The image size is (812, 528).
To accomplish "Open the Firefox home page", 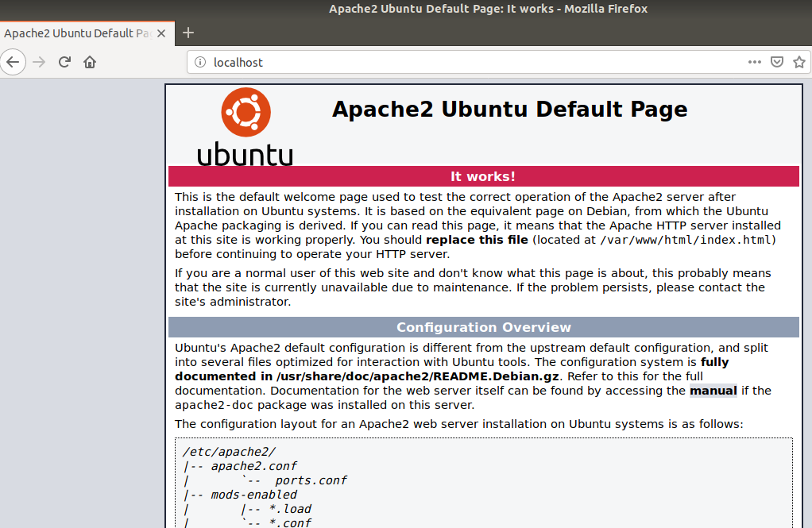I will (x=90, y=62).
